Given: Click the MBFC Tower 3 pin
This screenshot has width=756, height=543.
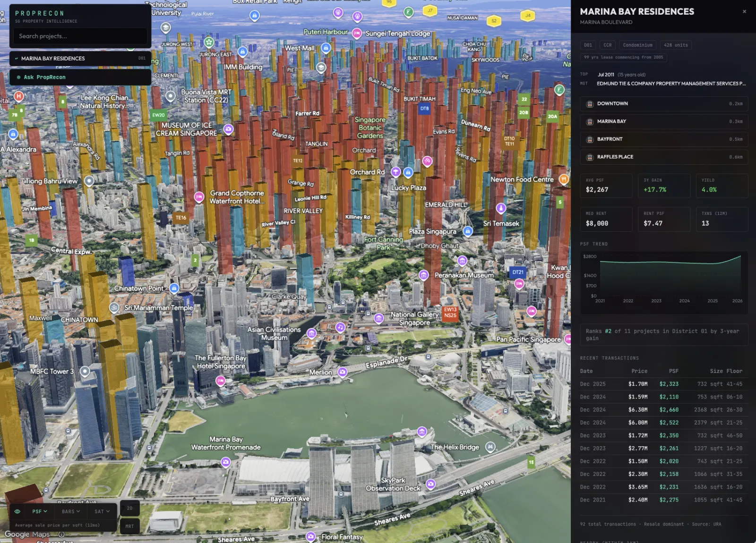Looking at the screenshot, I should [85, 372].
